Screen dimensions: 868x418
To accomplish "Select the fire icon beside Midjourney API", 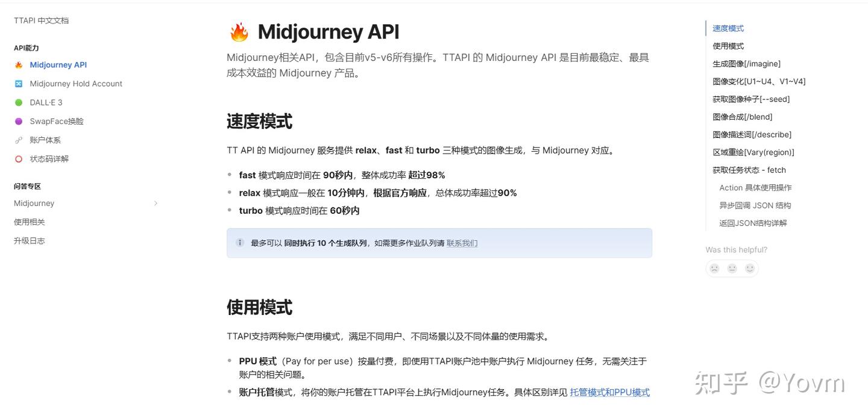I will coord(19,64).
